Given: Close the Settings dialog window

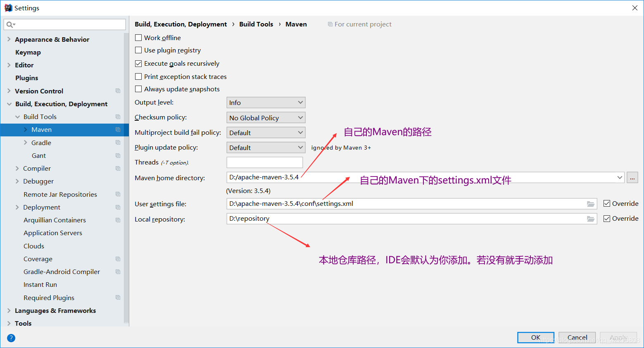Looking at the screenshot, I should click(635, 8).
